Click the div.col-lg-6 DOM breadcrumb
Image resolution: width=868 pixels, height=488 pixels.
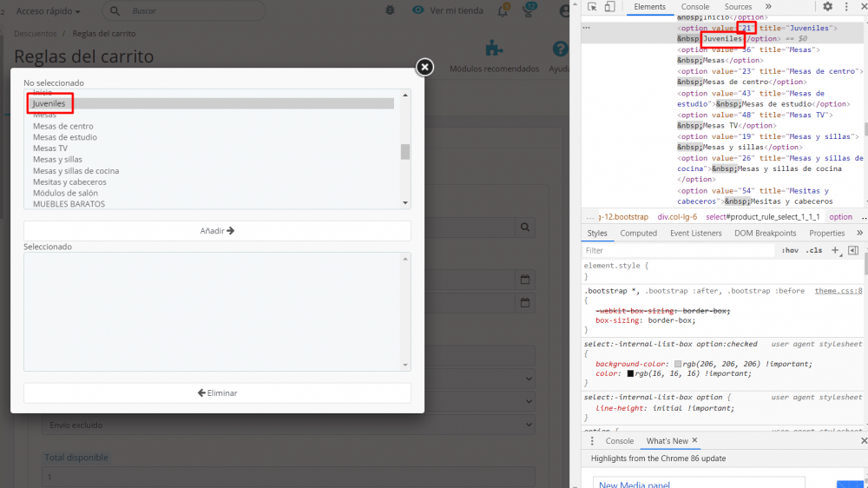click(677, 217)
